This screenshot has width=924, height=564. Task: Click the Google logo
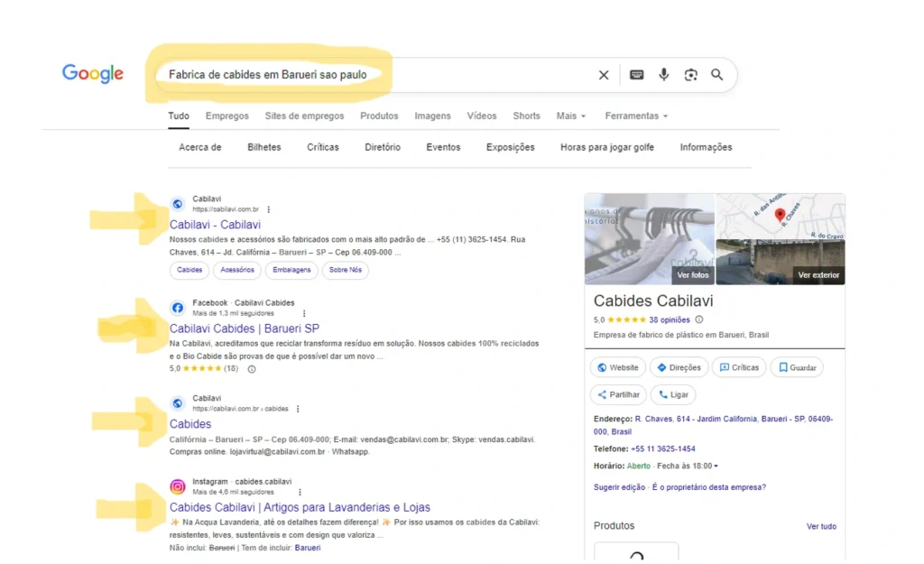pyautogui.click(x=93, y=74)
